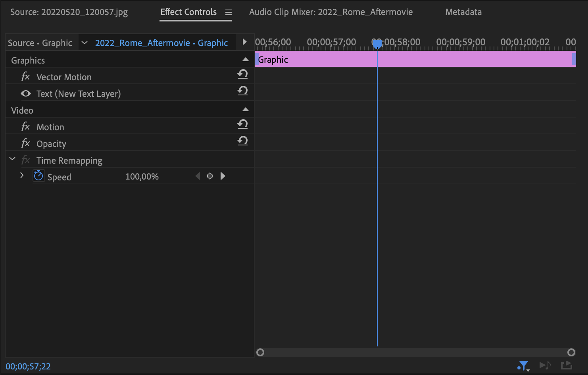Scrub the Speed 100,00% value
The width and height of the screenshot is (588, 375).
coord(142,176)
